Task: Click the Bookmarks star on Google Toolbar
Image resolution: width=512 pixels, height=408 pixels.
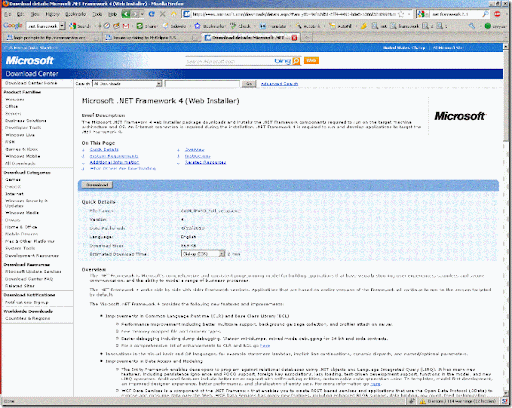Action: [x=209, y=26]
